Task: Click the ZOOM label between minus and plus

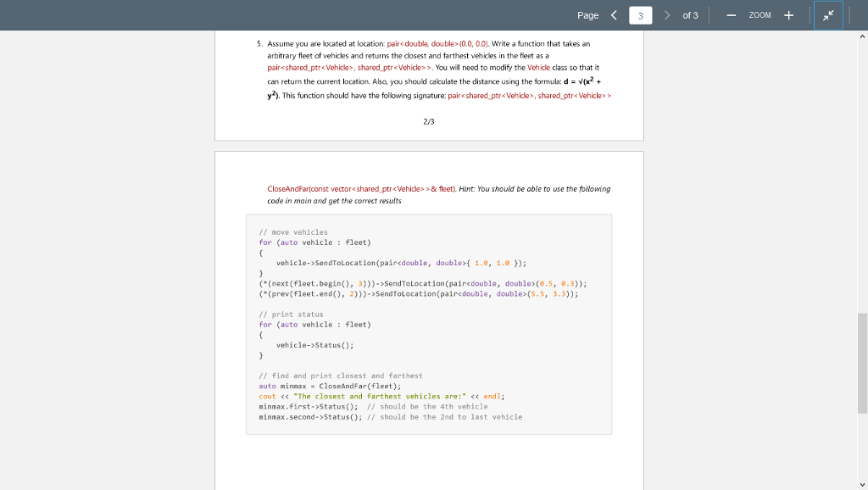Action: [x=759, y=15]
